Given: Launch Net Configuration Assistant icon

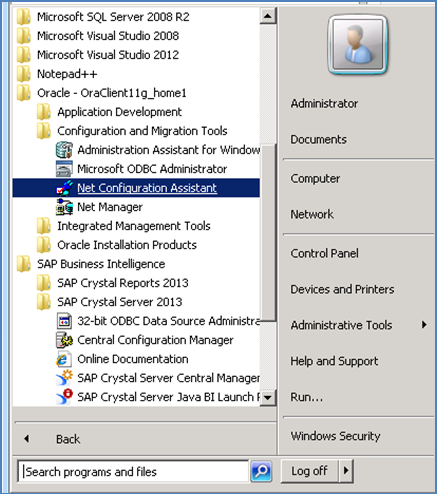Looking at the screenshot, I should click(x=64, y=188).
